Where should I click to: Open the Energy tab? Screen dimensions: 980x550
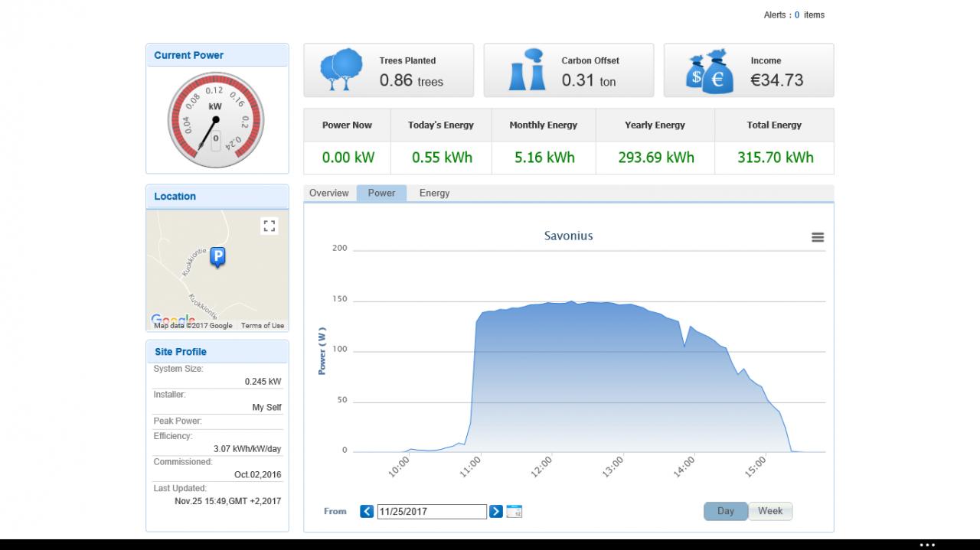click(434, 193)
